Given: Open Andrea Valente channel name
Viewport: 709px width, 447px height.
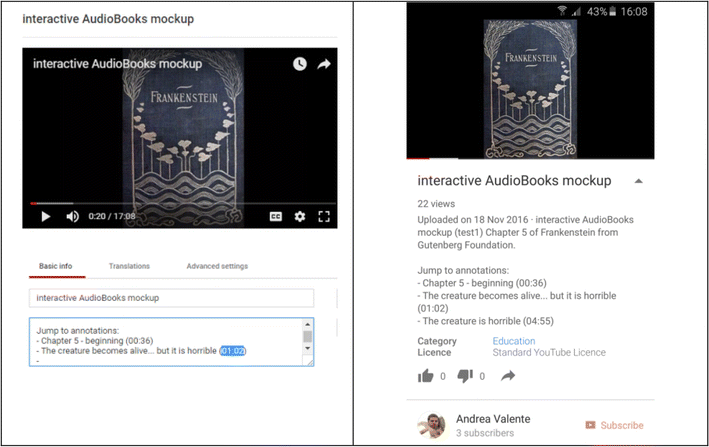Looking at the screenshot, I should coord(493,419).
